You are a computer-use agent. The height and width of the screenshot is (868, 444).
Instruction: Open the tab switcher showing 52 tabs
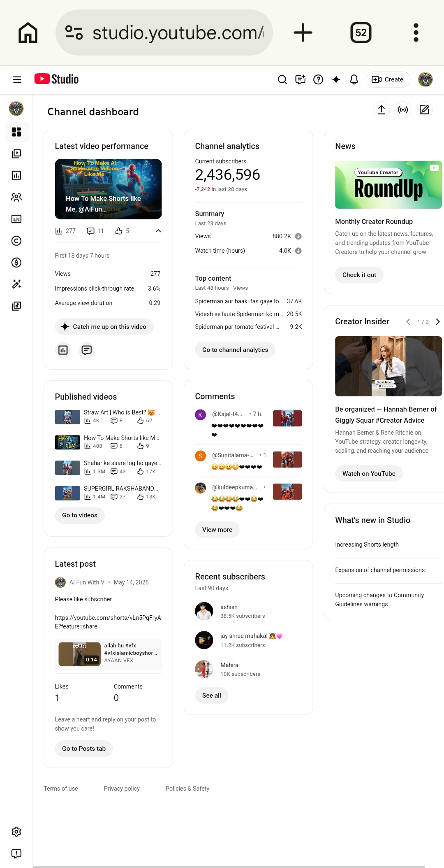[361, 33]
